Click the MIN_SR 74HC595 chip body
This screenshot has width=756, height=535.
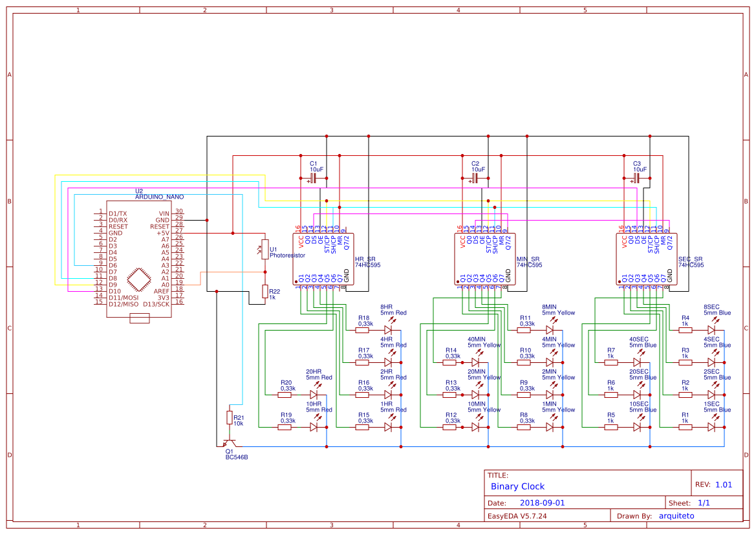click(485, 259)
